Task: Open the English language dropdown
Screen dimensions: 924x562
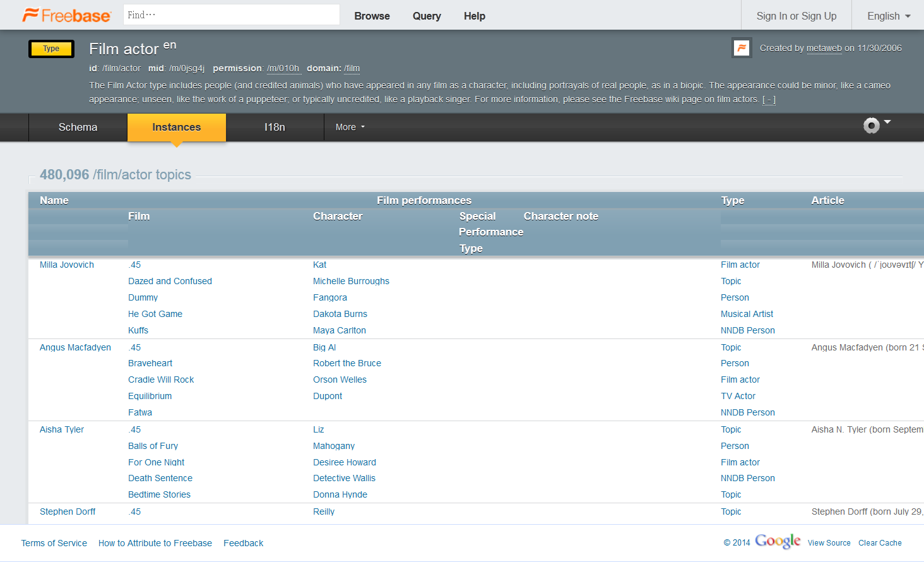Action: pos(889,16)
